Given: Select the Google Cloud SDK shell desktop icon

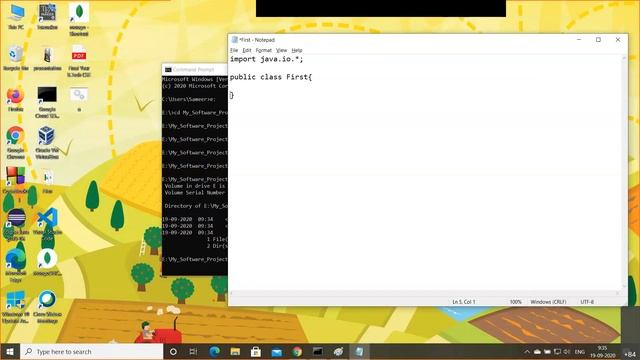Looking at the screenshot, I should [47, 102].
